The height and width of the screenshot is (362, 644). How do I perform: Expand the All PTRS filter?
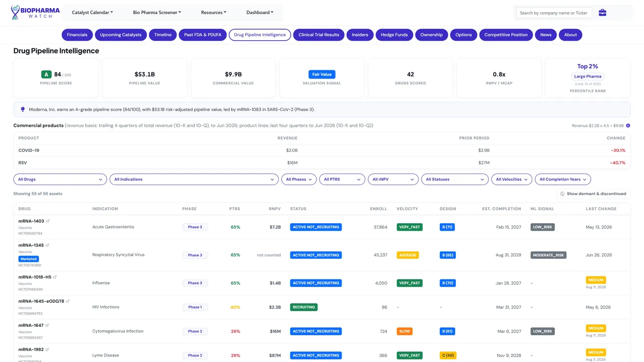coord(342,179)
